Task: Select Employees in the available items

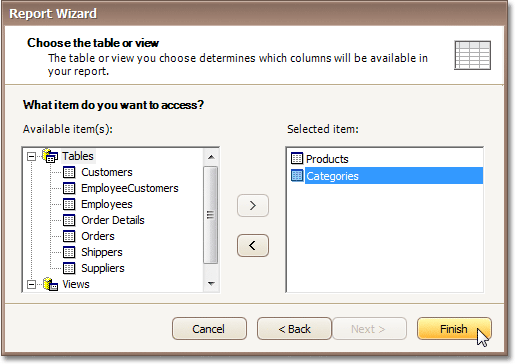Action: [107, 204]
